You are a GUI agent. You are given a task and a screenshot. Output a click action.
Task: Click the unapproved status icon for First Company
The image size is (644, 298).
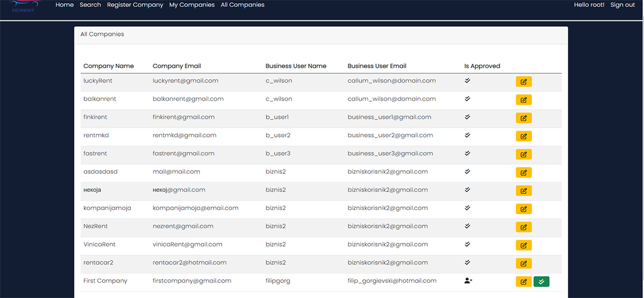(468, 280)
